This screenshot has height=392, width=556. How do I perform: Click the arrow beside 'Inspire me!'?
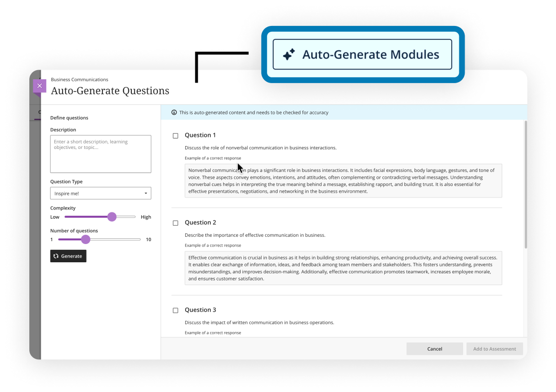[x=146, y=194]
